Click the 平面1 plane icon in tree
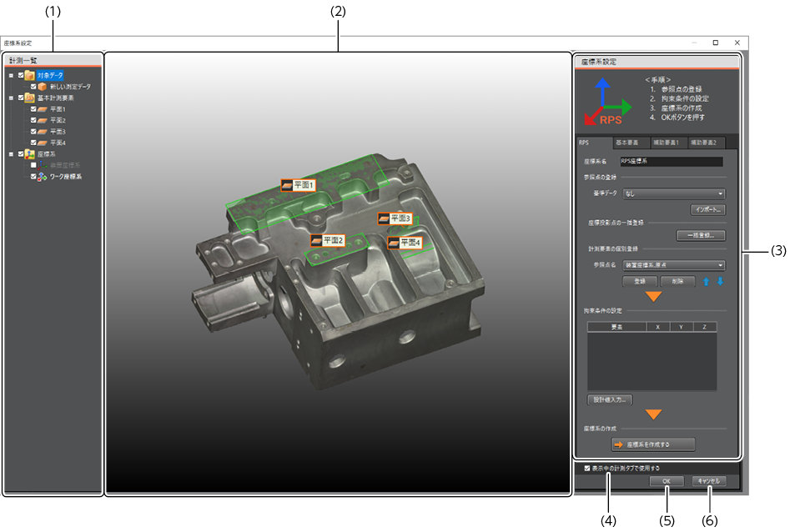Image resolution: width=790 pixels, height=532 pixels. point(42,109)
